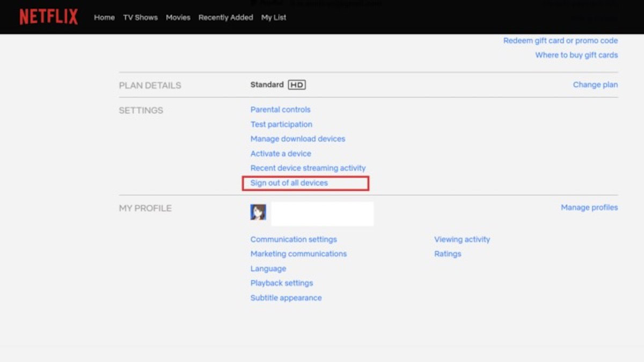
Task: Click the Netflix logo
Action: pyautogui.click(x=48, y=17)
